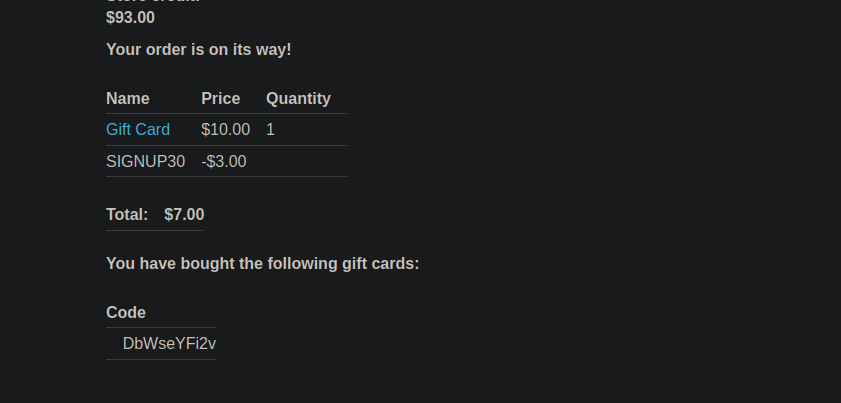
Task: Click the $93.00 store credit amount
Action: point(130,17)
